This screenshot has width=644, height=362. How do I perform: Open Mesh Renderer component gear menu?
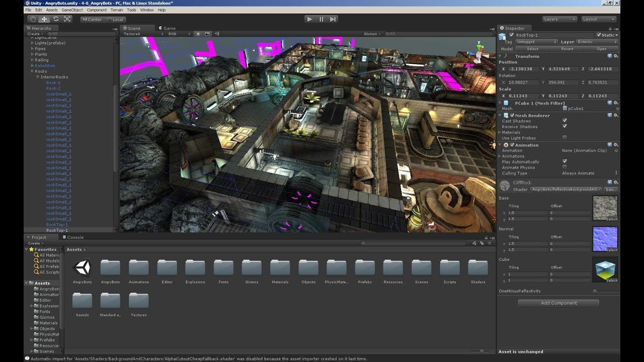click(x=616, y=115)
